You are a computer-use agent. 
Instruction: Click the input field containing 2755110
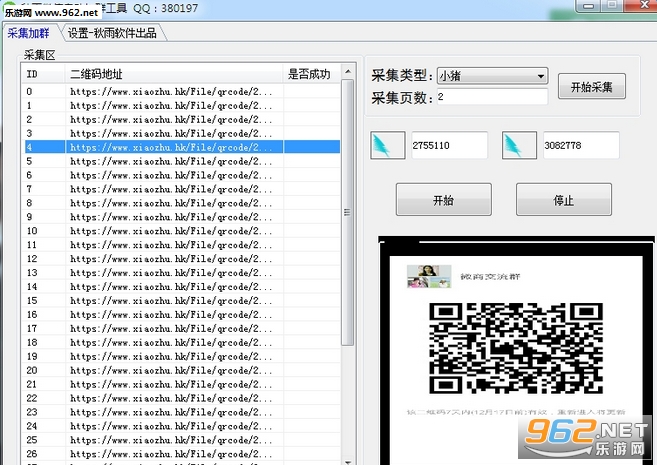point(450,145)
